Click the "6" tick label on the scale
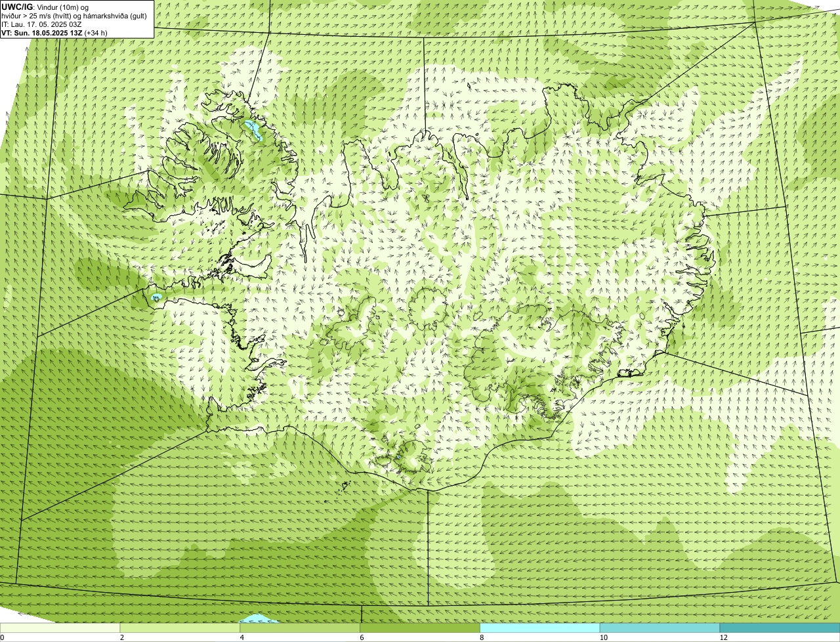Screen dimensions: 840x642 (362, 637)
